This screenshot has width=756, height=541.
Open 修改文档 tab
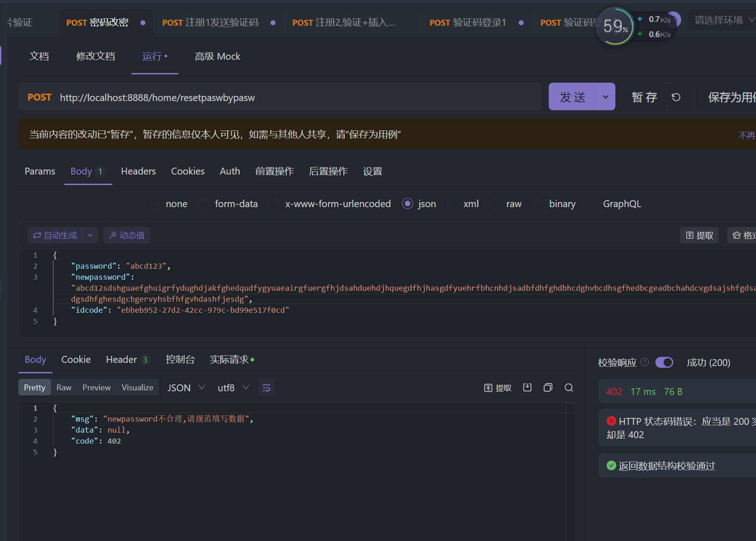pyautogui.click(x=96, y=56)
